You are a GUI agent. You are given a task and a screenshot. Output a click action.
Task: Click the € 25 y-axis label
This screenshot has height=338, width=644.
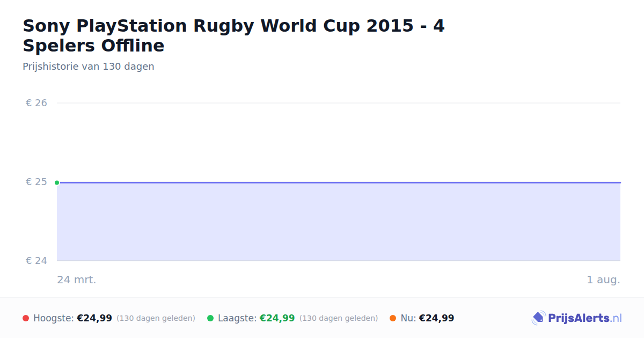tap(36, 182)
